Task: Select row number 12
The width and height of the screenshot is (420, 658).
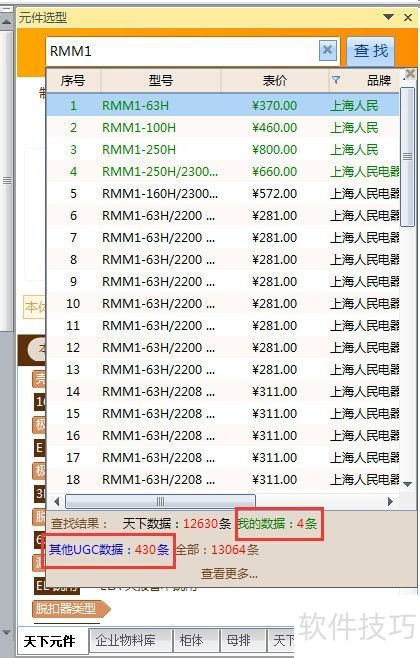Action: tap(223, 347)
